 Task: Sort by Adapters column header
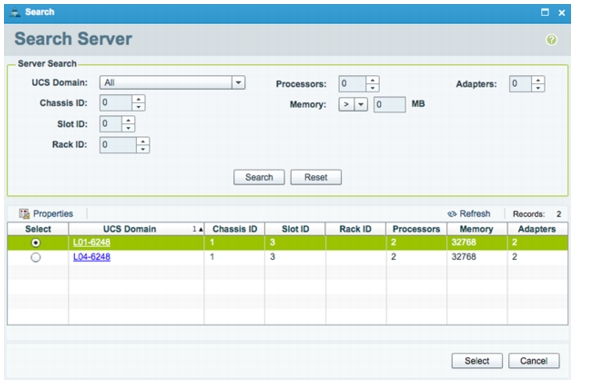(x=537, y=229)
